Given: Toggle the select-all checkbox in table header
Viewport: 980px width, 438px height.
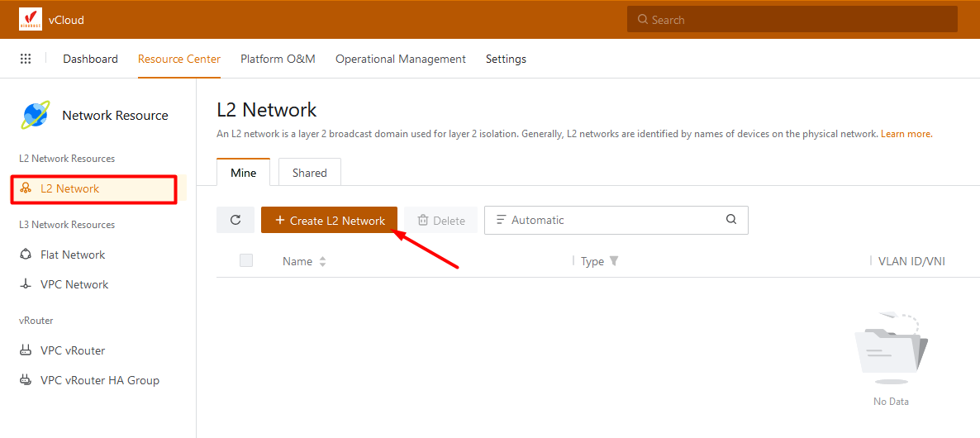Looking at the screenshot, I should click(246, 260).
